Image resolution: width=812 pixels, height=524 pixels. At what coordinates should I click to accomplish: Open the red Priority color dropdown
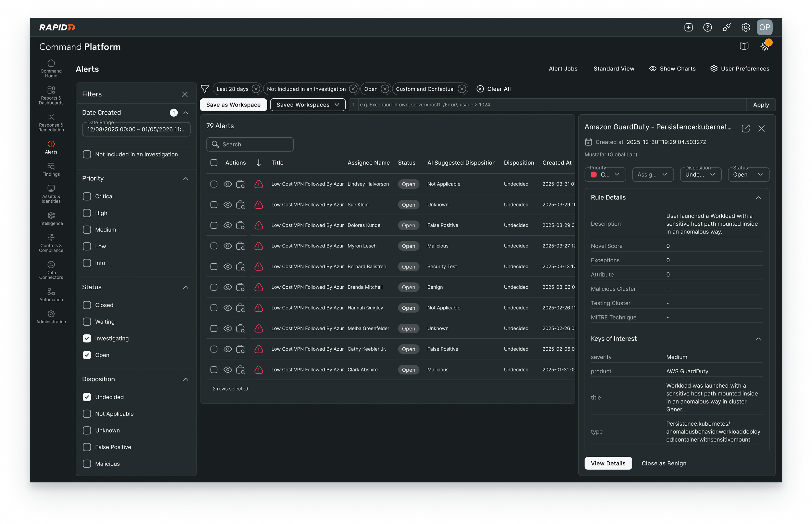(x=605, y=175)
